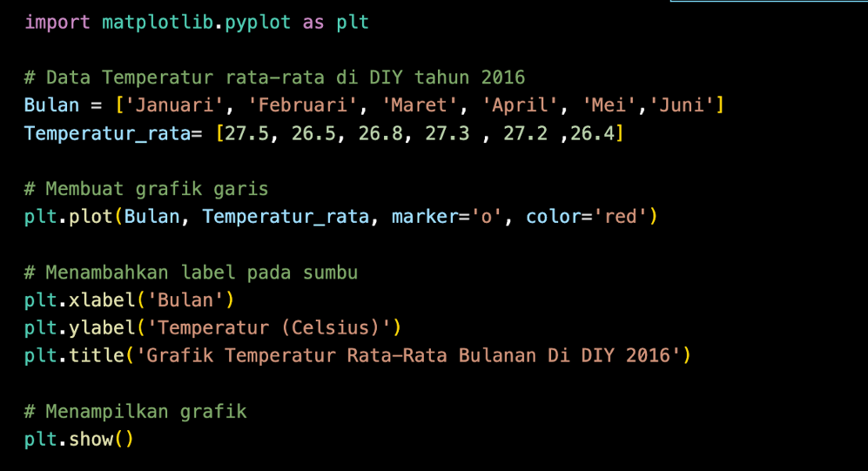The height and width of the screenshot is (471, 868).
Task: Click the string 'red' in plt.plot
Action: [620, 217]
